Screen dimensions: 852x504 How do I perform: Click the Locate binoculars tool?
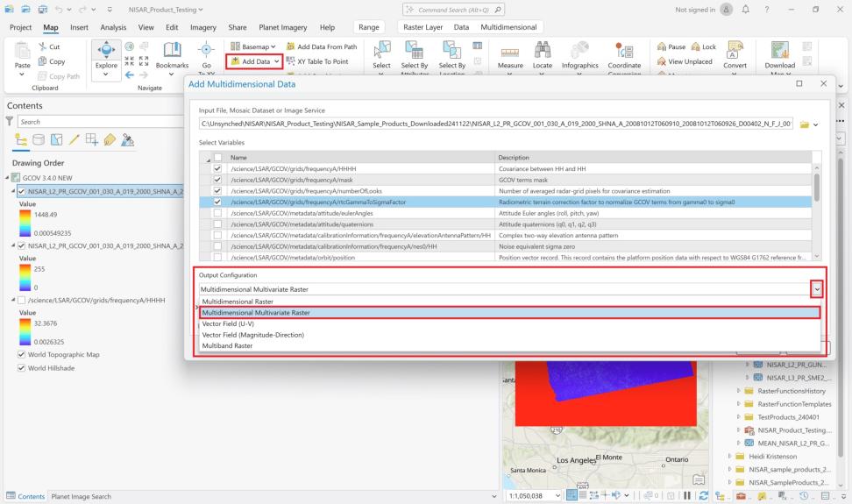tap(543, 56)
